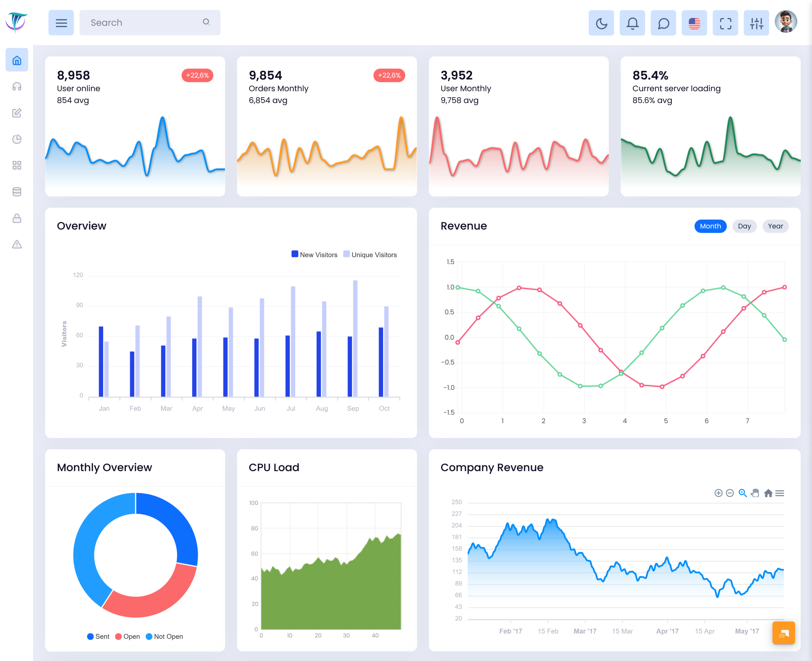Click the 9,854 orders value

[265, 75]
